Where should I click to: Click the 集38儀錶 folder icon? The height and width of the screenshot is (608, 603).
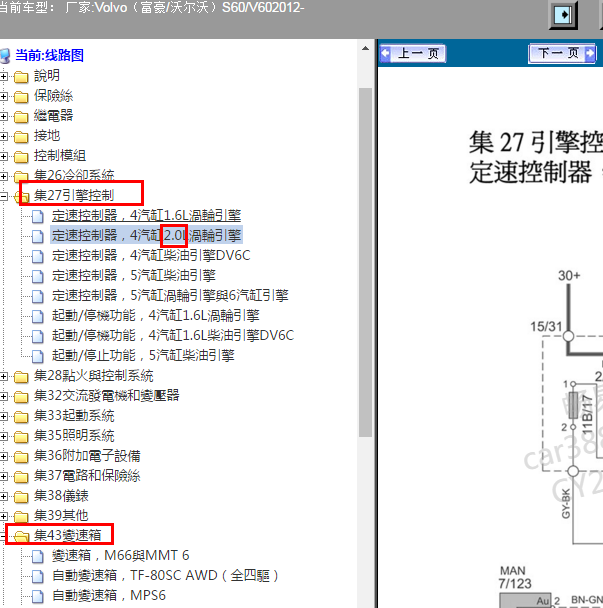coord(21,496)
